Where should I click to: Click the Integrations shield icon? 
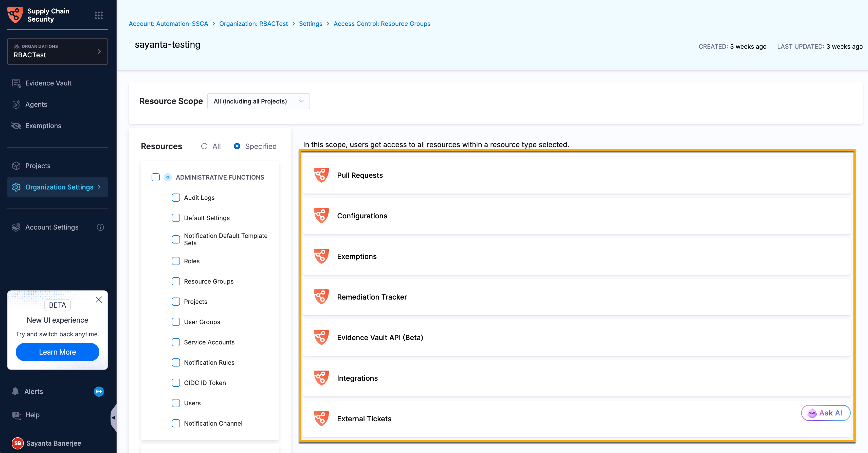point(321,378)
